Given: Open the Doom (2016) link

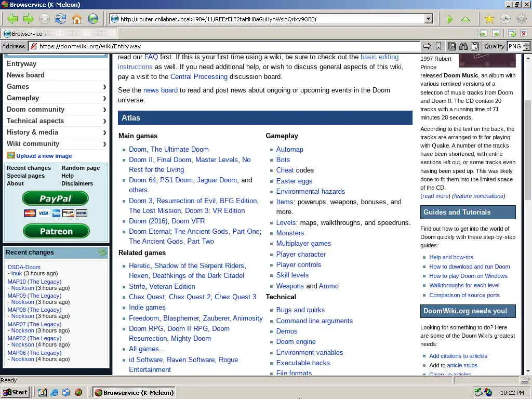Looking at the screenshot, I should coord(148,221).
